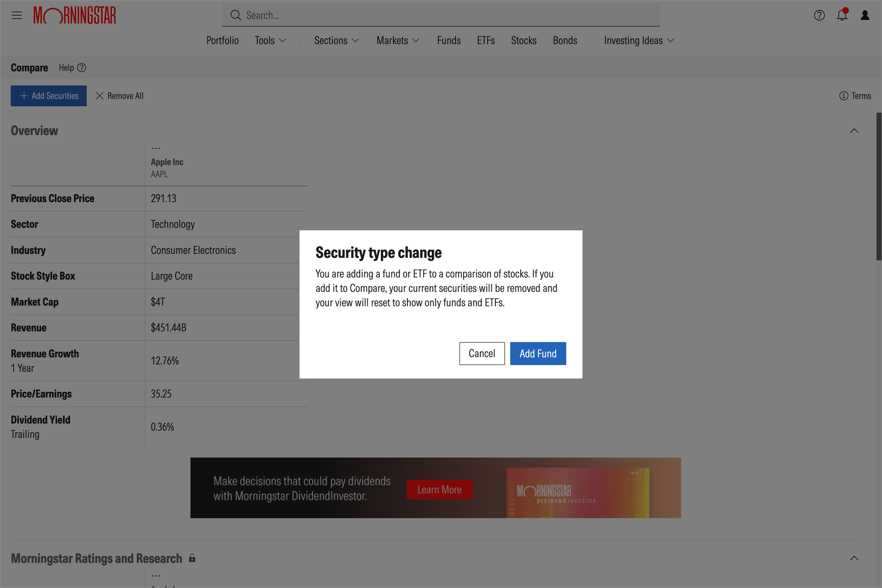
Task: Click the Morningstar logo
Action: pos(75,15)
